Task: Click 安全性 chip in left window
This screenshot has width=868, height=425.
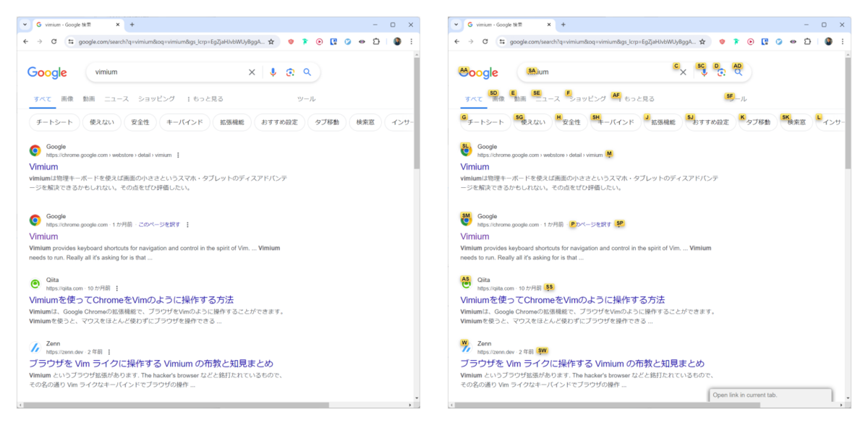Action: pyautogui.click(x=140, y=122)
